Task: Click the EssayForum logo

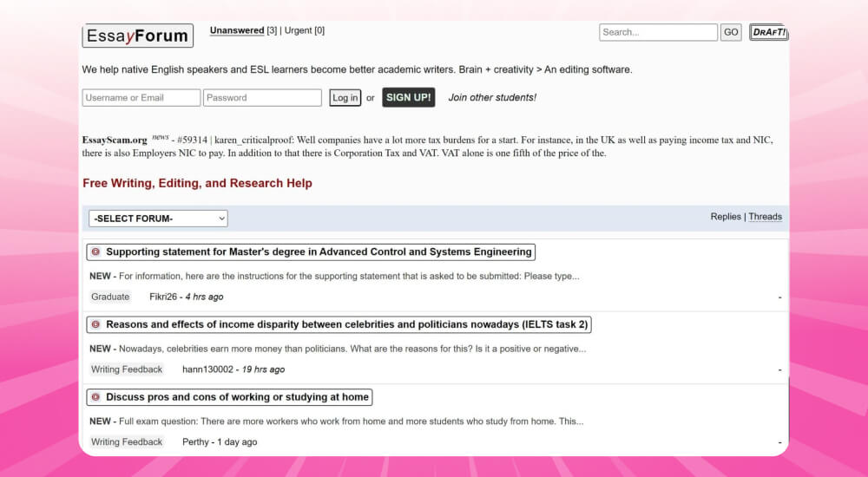Action: click(x=137, y=36)
